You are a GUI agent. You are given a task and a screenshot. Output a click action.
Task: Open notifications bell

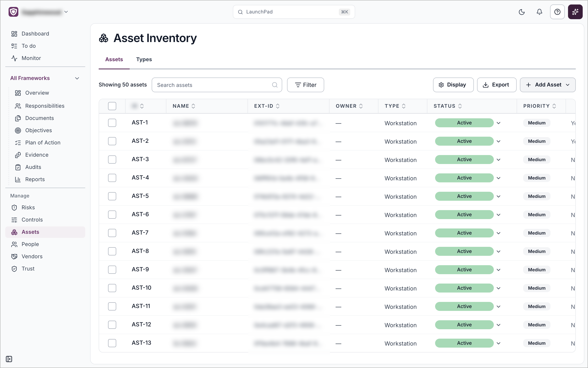(539, 12)
